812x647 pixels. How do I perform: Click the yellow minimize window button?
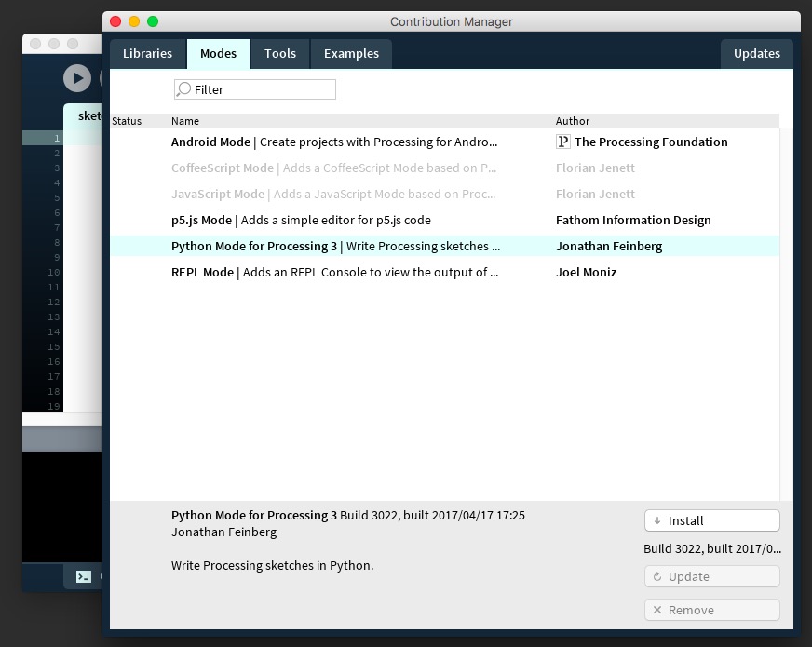click(134, 21)
